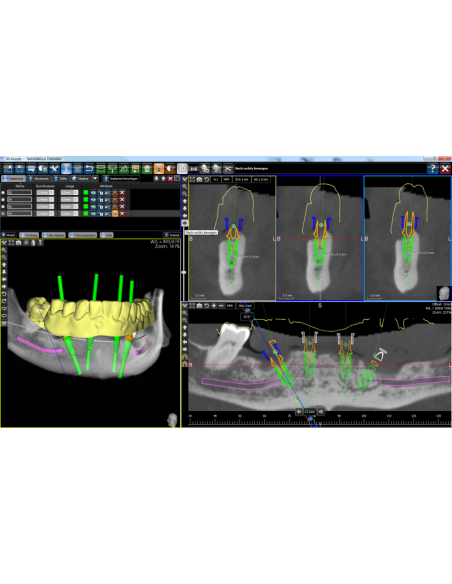This screenshot has height=584, width=452.
Task: Switch to the Implantate tab
Action: click(x=13, y=179)
